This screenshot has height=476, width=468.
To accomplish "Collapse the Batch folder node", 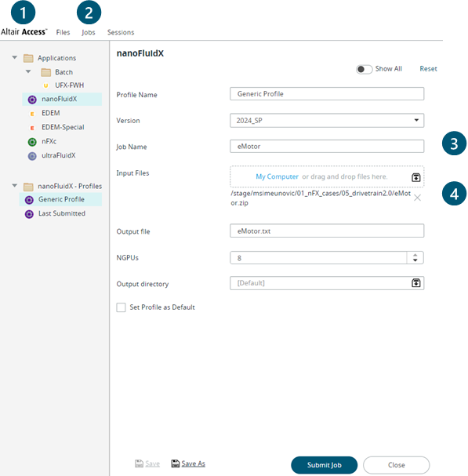I will [28, 71].
